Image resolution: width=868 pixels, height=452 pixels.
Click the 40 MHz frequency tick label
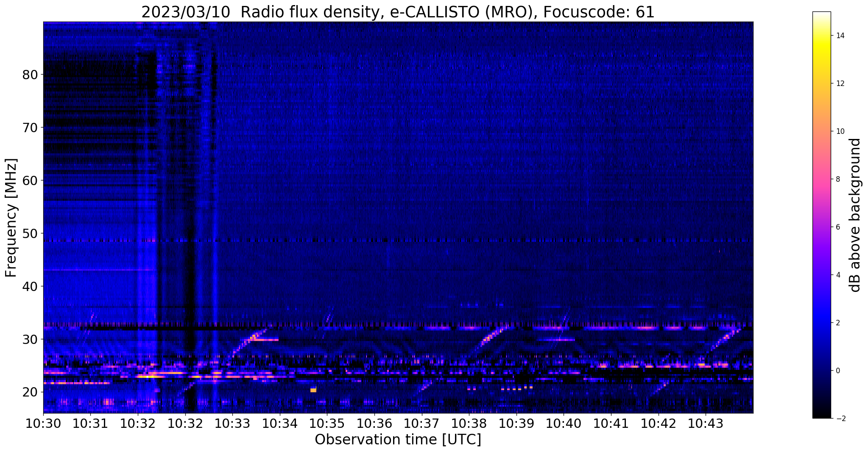tap(30, 286)
